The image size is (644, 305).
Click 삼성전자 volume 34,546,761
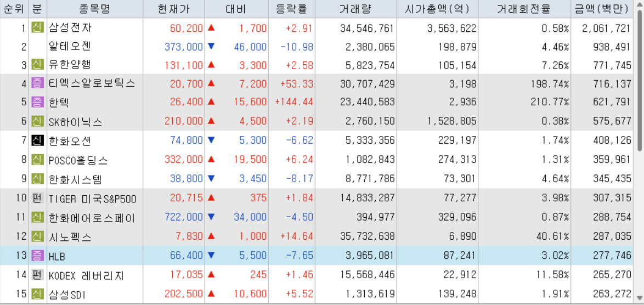[x=367, y=28]
